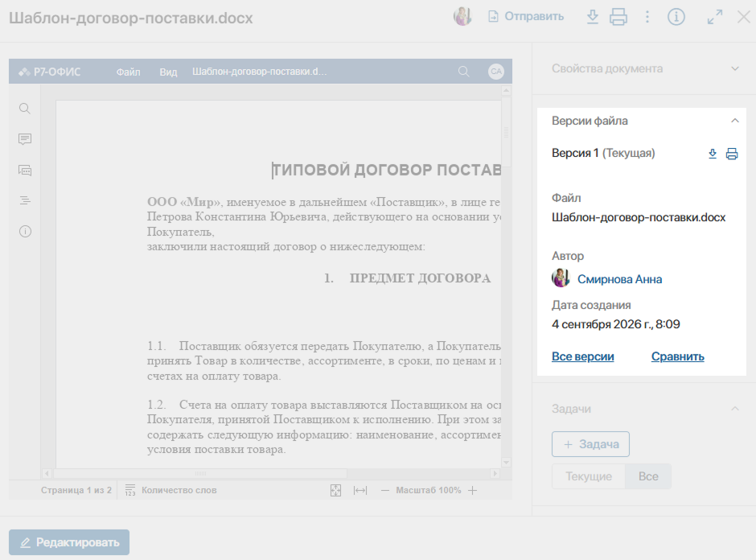Image resolution: width=756 pixels, height=560 pixels.
Task: Click the vertical scrollbar up arrow
Action: (x=506, y=91)
